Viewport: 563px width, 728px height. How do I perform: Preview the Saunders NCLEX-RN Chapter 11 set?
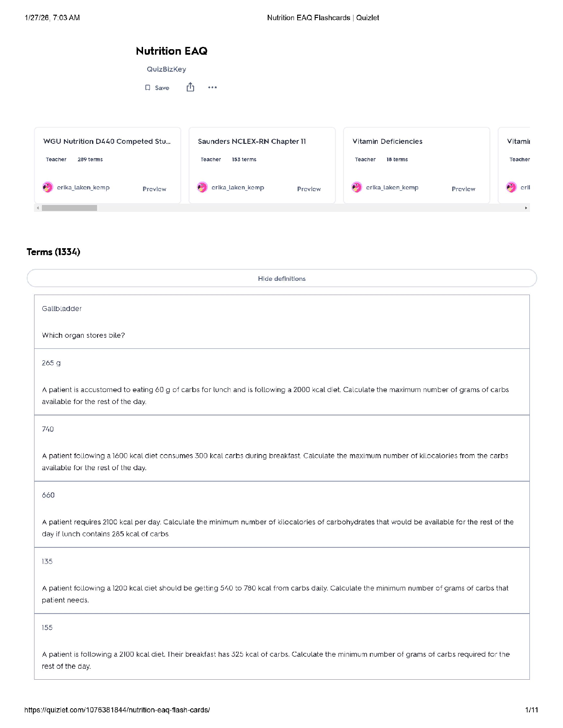click(309, 189)
